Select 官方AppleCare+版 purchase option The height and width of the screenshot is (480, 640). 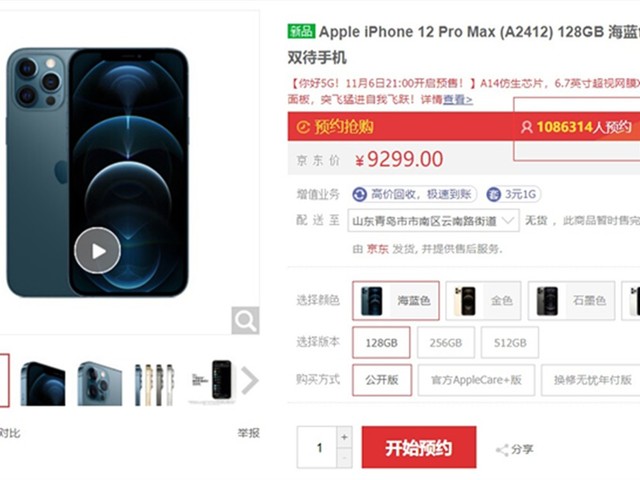(476, 380)
